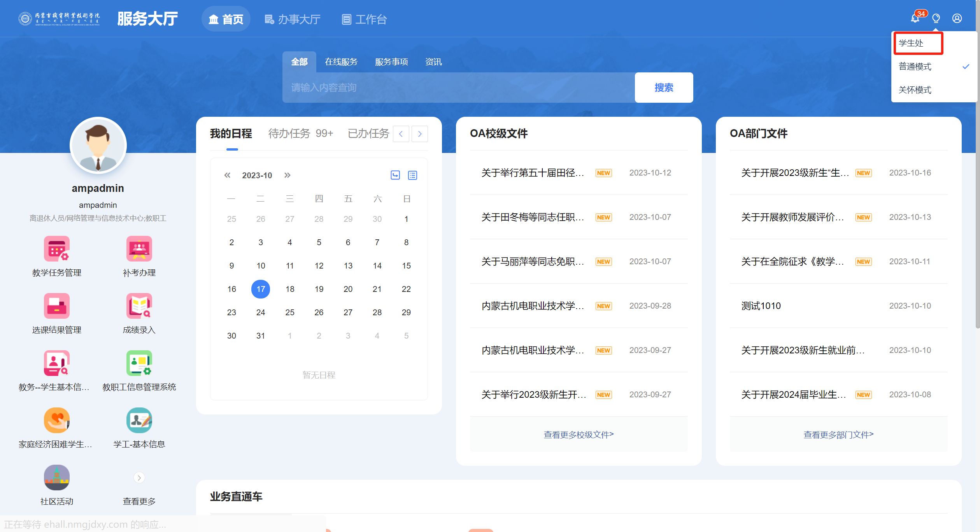The image size is (980, 532).
Task: Open 查看更多校级文件 link
Action: (579, 434)
